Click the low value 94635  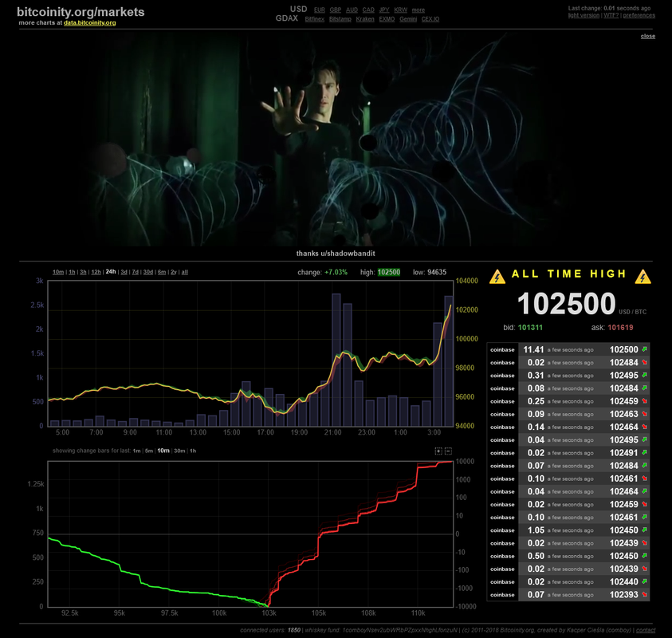point(437,272)
